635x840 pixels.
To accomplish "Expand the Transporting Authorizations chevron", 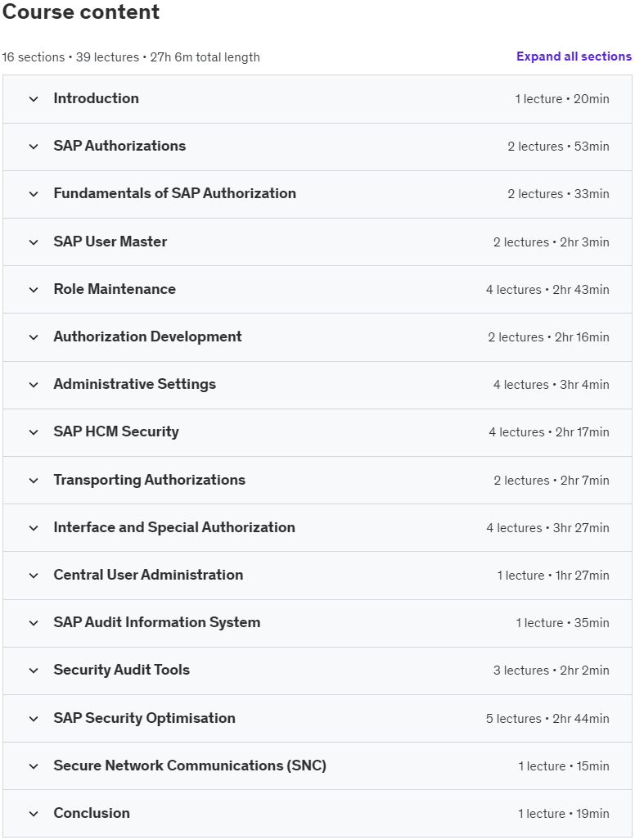I will click(x=34, y=481).
